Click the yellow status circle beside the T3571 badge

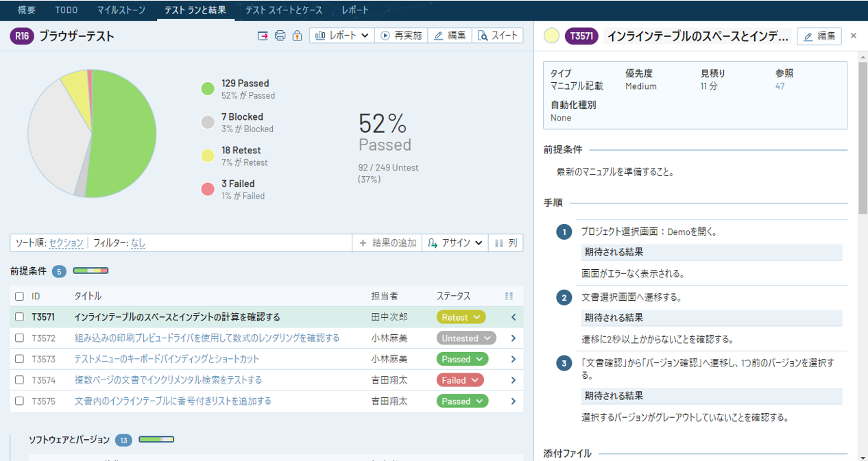pos(551,36)
